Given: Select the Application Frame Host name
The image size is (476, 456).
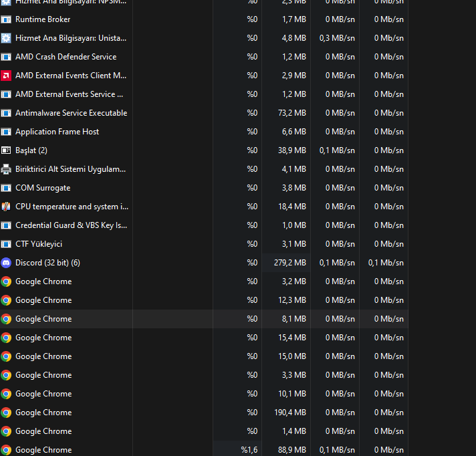Looking at the screenshot, I should [57, 132].
